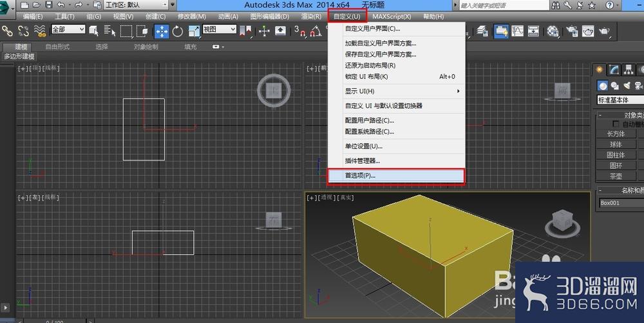The image size is (644, 323).
Task: Choose 插件管理器... menu item
Action: pyautogui.click(x=396, y=161)
